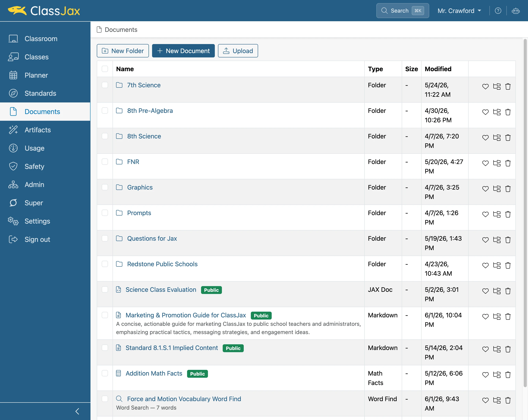Click move icon for Graphics folder
The width and height of the screenshot is (528, 420).
point(497,189)
